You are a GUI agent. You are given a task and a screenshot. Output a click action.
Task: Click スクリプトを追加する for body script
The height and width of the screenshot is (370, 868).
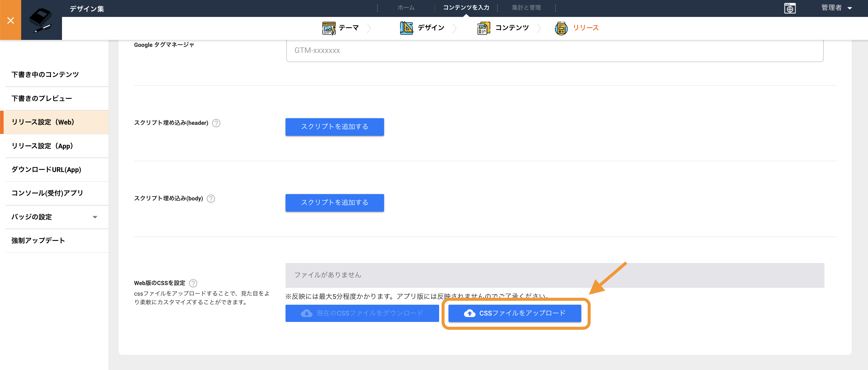pos(334,203)
